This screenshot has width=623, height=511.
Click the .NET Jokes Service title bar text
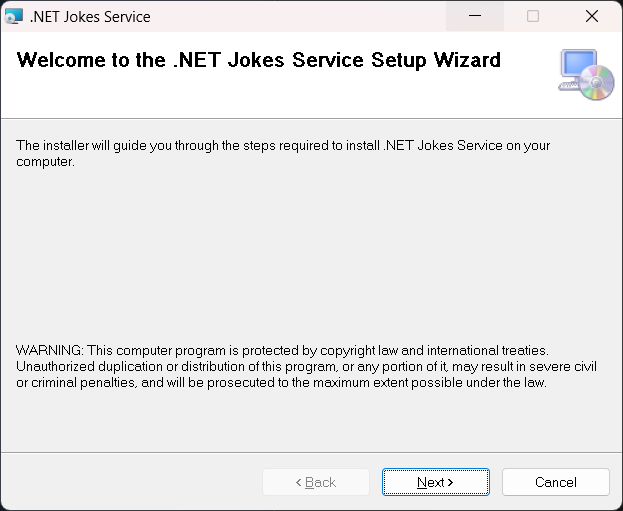[90, 17]
